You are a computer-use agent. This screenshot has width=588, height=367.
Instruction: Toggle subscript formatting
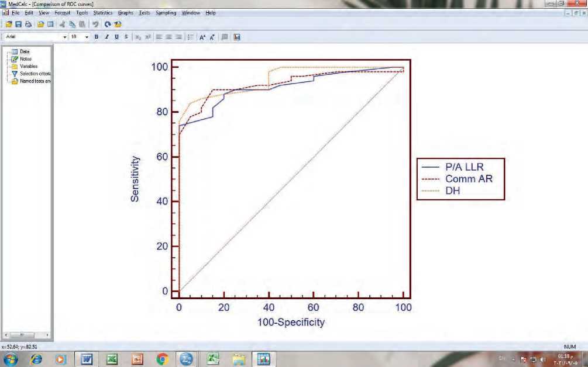(138, 37)
